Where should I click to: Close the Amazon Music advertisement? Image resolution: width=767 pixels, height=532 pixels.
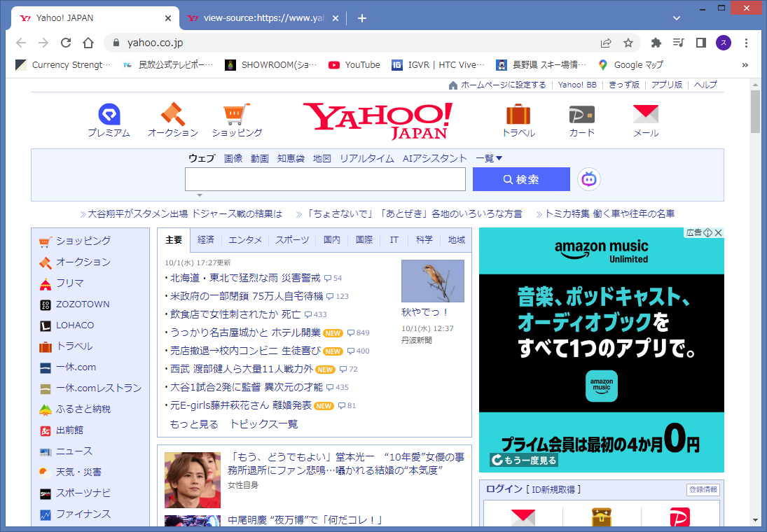click(718, 232)
